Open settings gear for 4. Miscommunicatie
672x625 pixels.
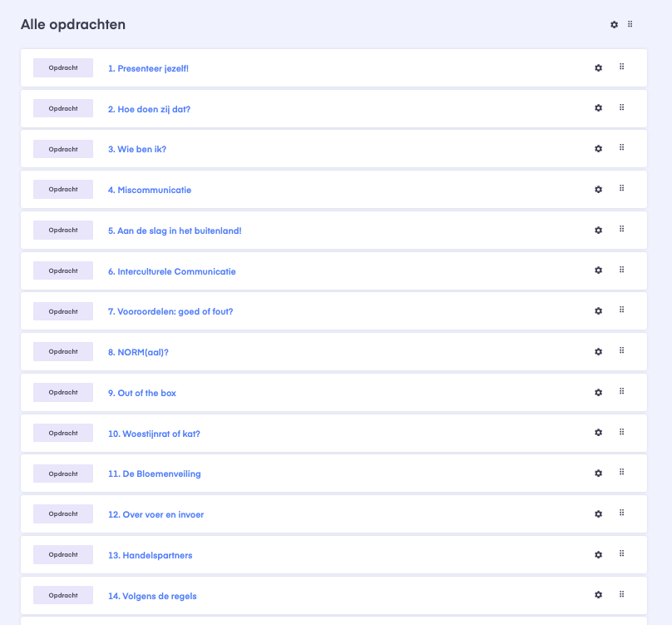(x=598, y=190)
